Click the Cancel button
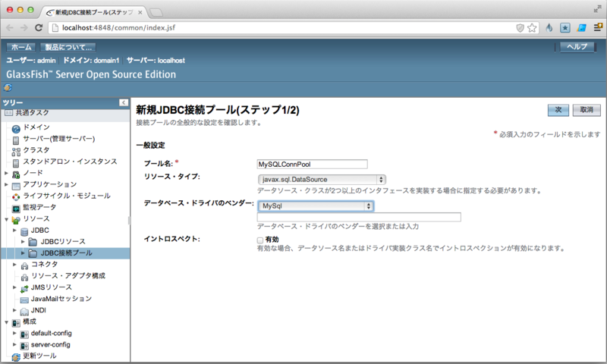The height and width of the screenshot is (364, 607). pos(587,110)
